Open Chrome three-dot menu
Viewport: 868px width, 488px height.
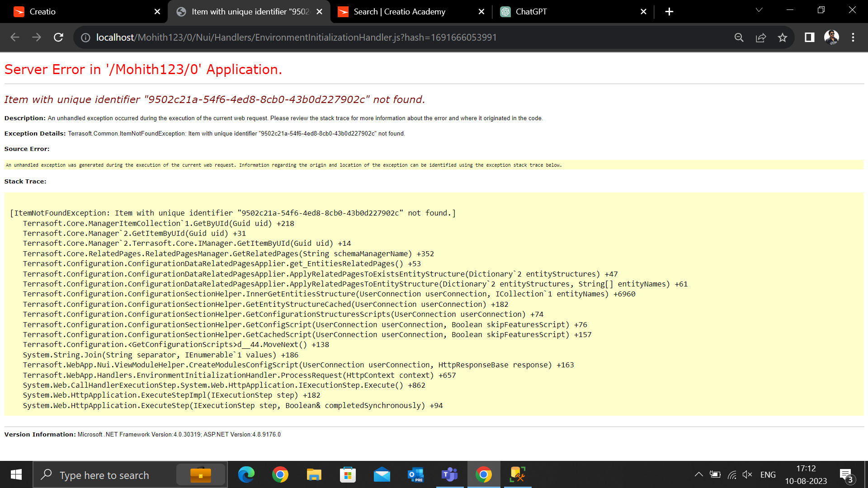(x=853, y=38)
